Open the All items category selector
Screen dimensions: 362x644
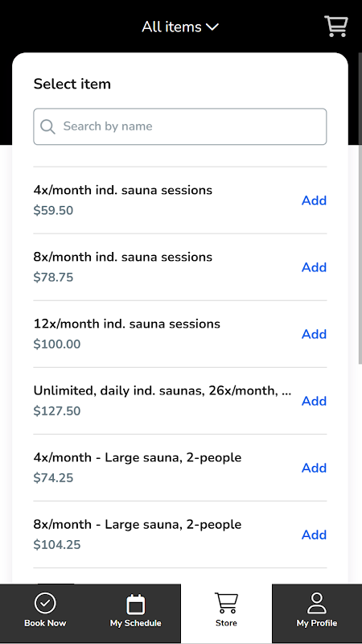pyautogui.click(x=180, y=27)
